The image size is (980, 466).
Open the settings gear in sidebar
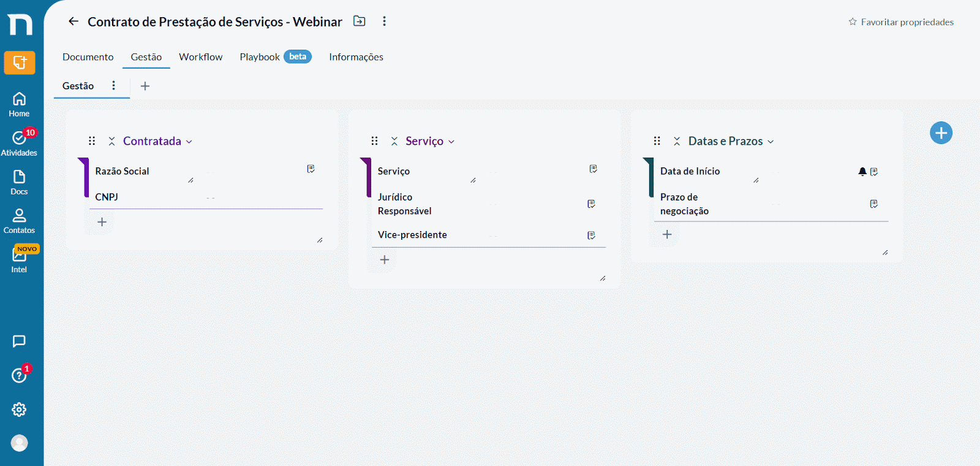(x=19, y=410)
